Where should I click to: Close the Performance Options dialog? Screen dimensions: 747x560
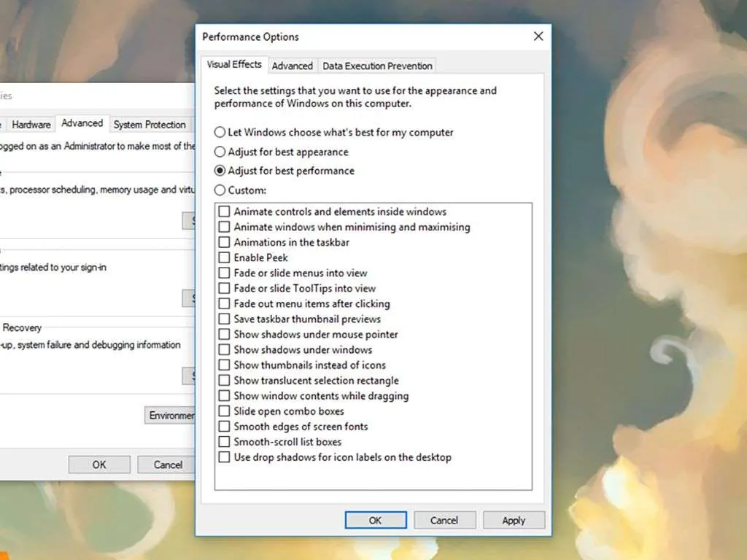click(x=538, y=36)
